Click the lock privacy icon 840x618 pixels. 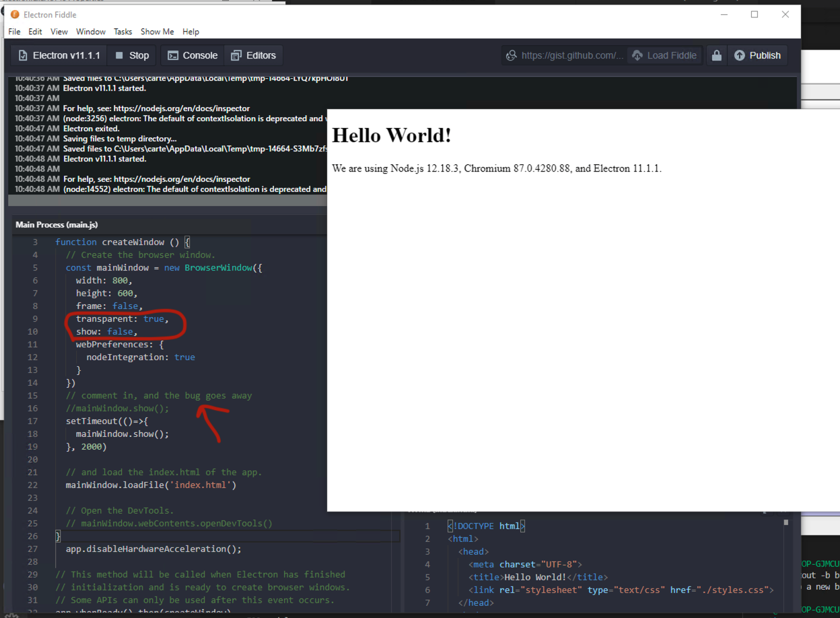coord(717,55)
